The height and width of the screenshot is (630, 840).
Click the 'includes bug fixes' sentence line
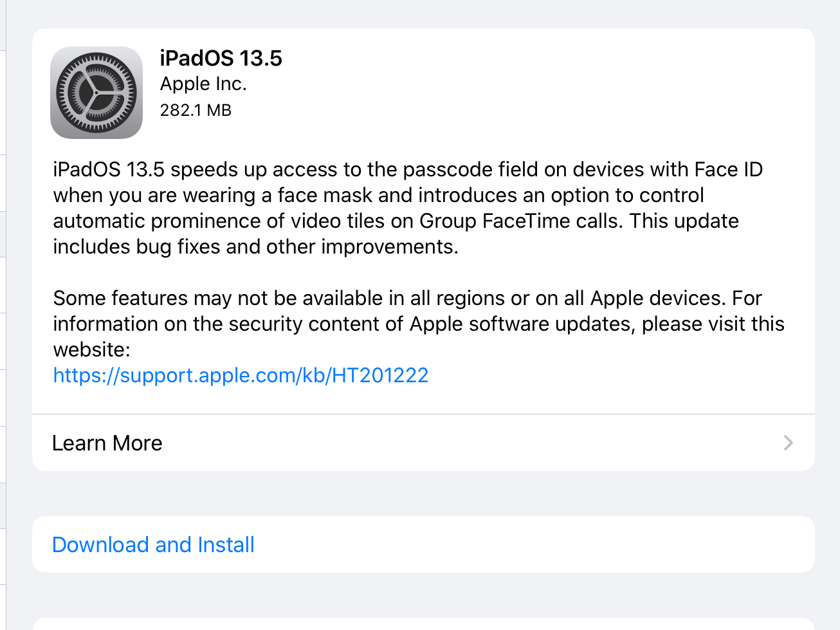pyautogui.click(x=255, y=246)
